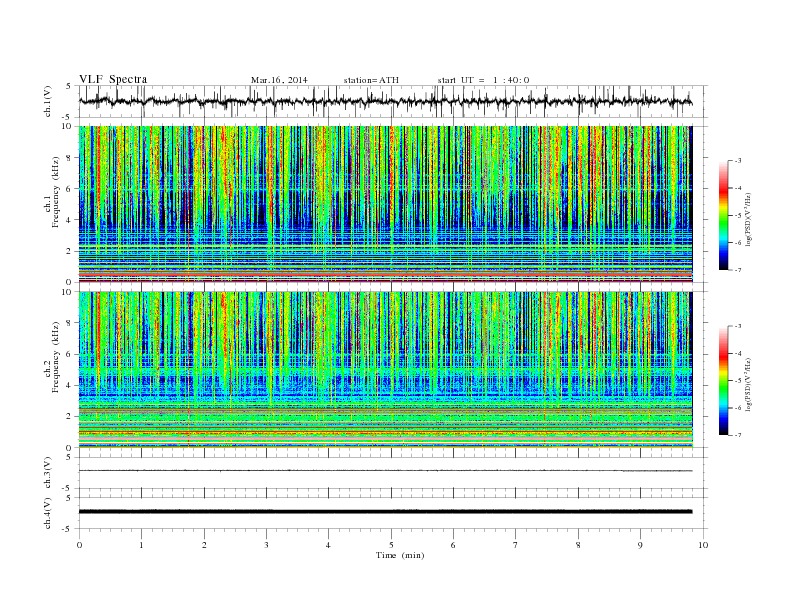Click the ch.2 spectrogram color bar

[723, 381]
